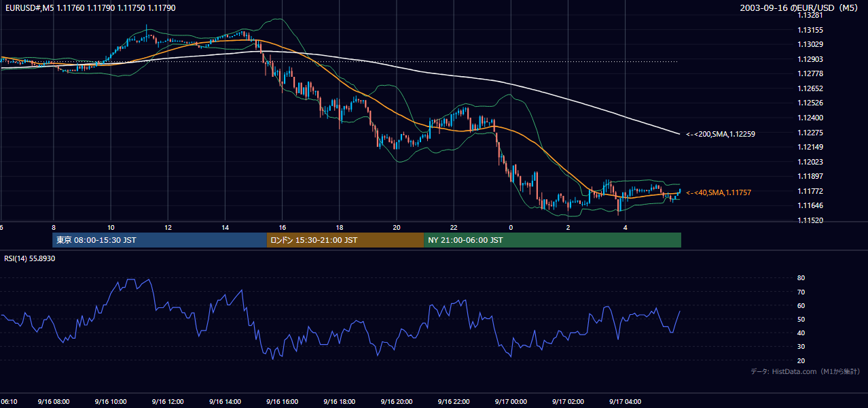Select the 200 SMA label reading 1.12259
Viewport: 868px width, 408px height.
720,134
